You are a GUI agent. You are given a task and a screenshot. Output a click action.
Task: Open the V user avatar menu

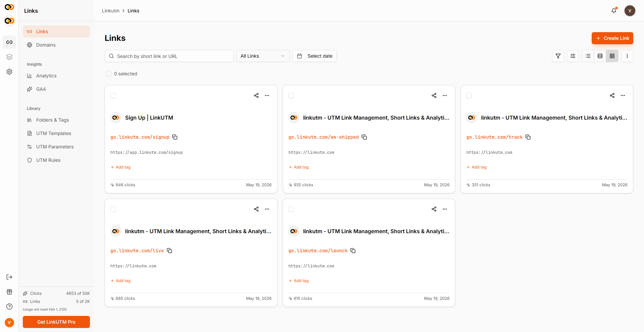coord(630,11)
